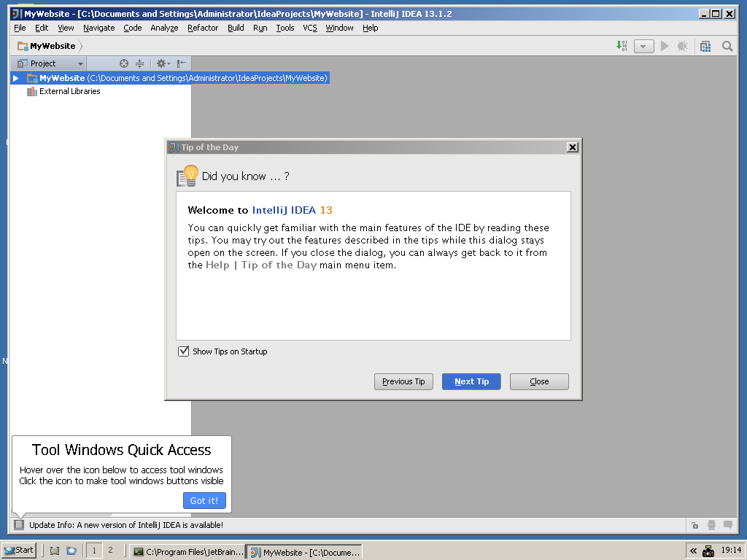747x560 pixels.
Task: Open the Run menu
Action: [x=260, y=28]
